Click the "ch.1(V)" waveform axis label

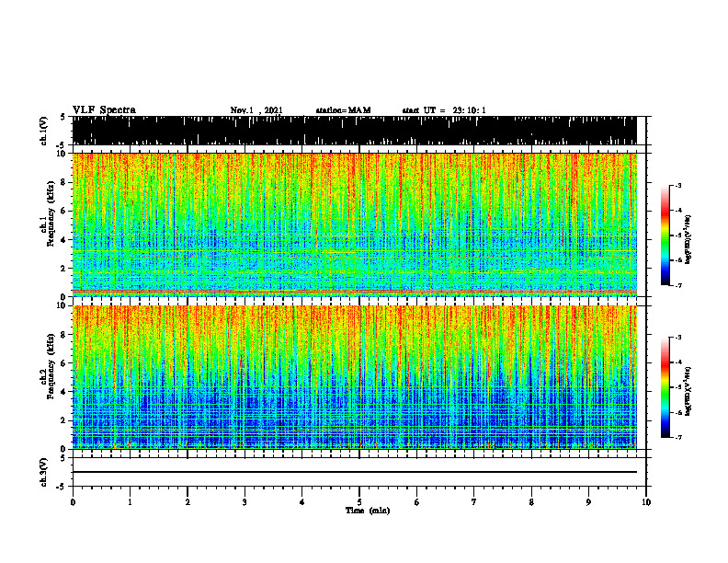click(44, 130)
